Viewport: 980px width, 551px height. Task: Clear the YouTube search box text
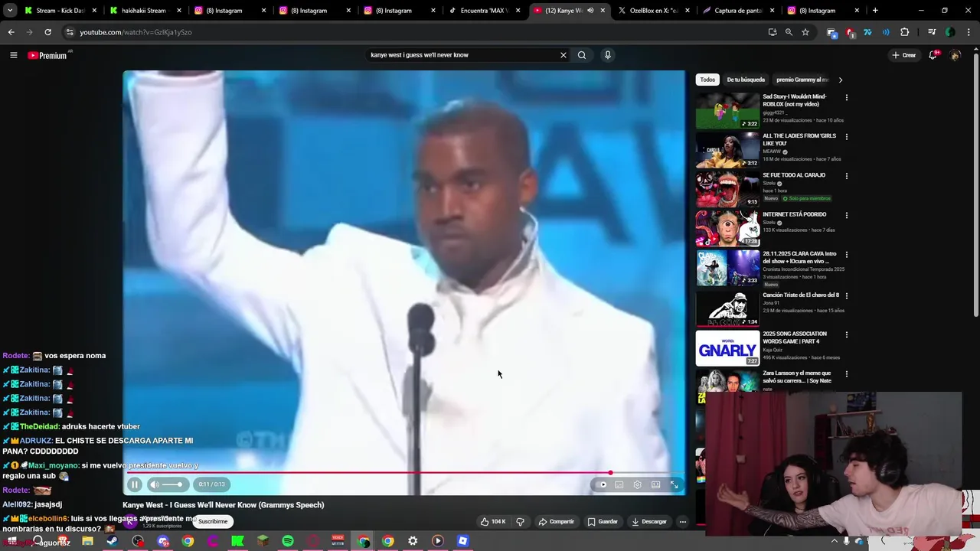coord(563,55)
